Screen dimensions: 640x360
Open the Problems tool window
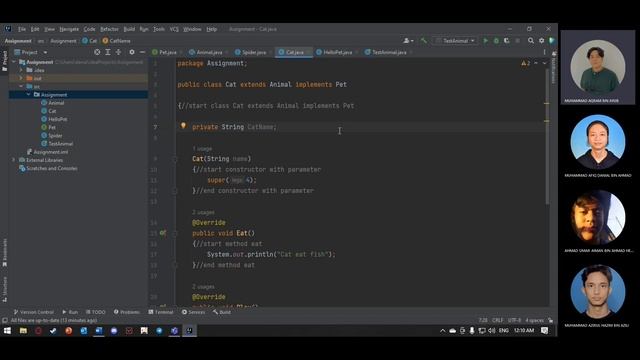127,312
